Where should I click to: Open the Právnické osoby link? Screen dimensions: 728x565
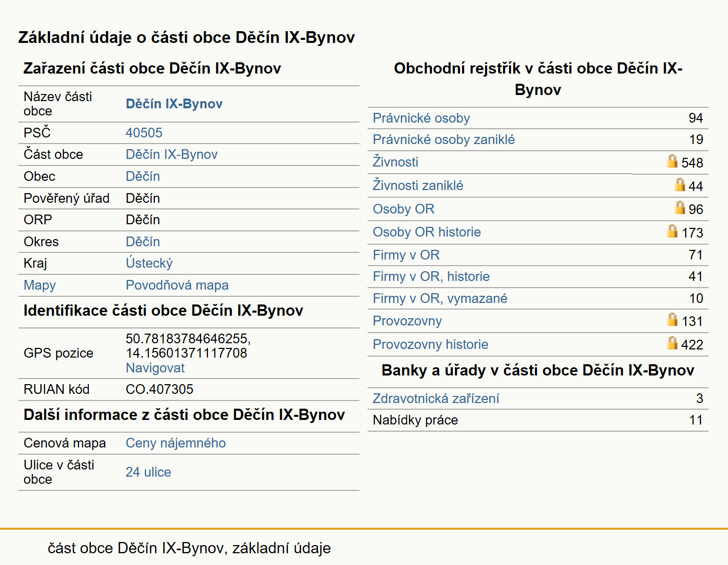421,118
